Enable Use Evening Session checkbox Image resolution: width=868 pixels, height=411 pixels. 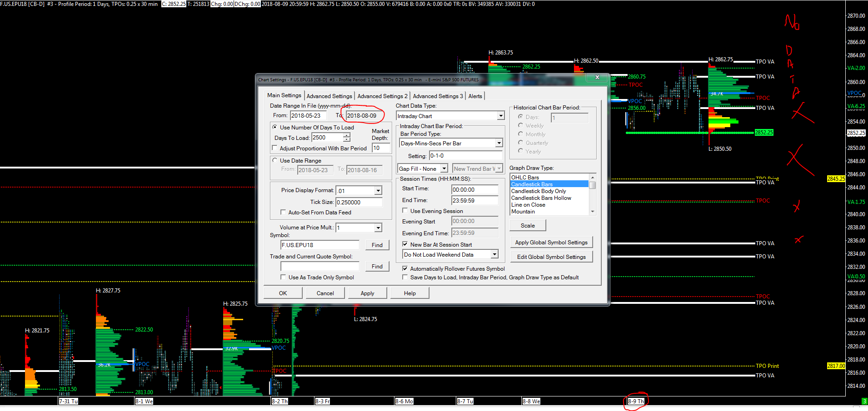click(405, 211)
